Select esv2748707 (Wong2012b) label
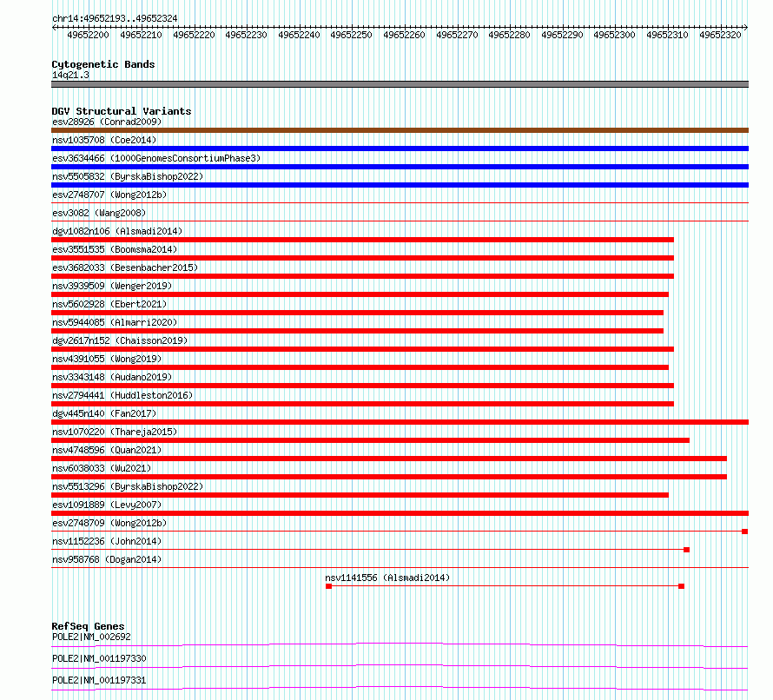 click(109, 195)
